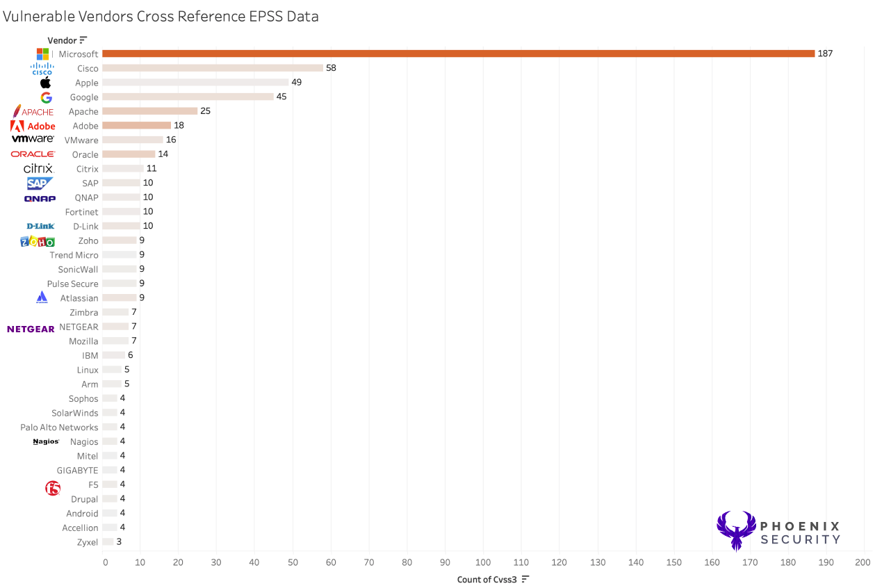Screen dimensions: 875x588
Task: Click the Atlassian logo icon
Action: (x=42, y=297)
